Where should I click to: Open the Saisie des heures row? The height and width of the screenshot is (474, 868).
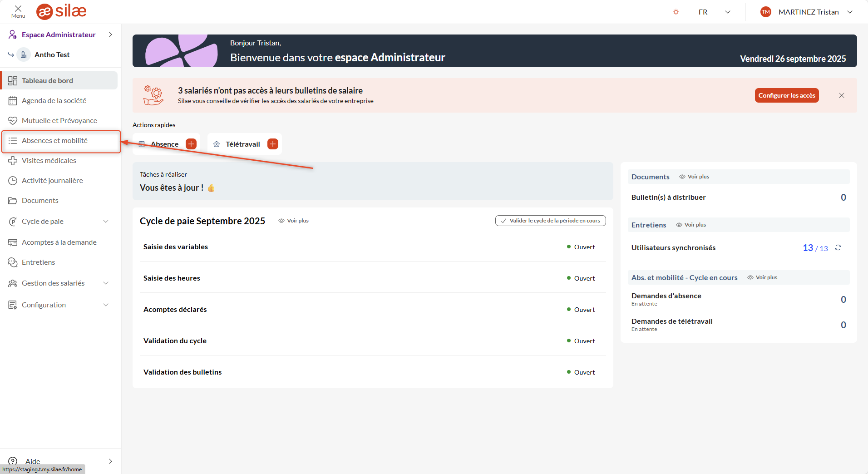coord(172,278)
